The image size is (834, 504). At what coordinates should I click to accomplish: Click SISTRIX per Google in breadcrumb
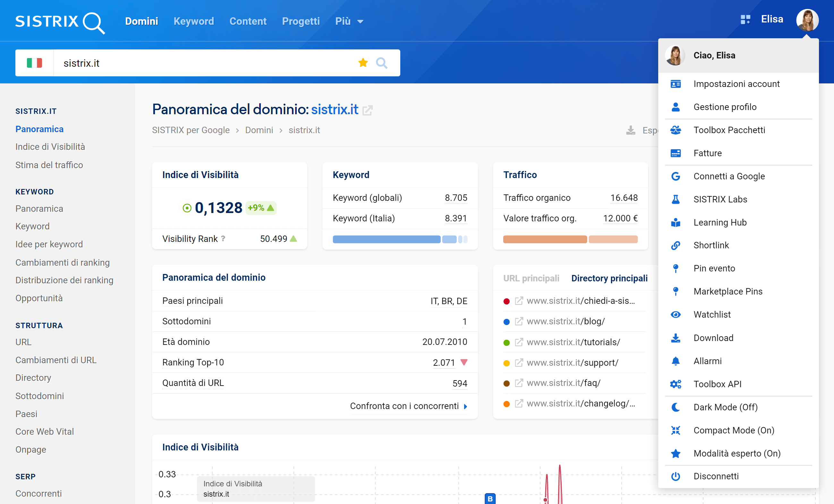point(191,130)
